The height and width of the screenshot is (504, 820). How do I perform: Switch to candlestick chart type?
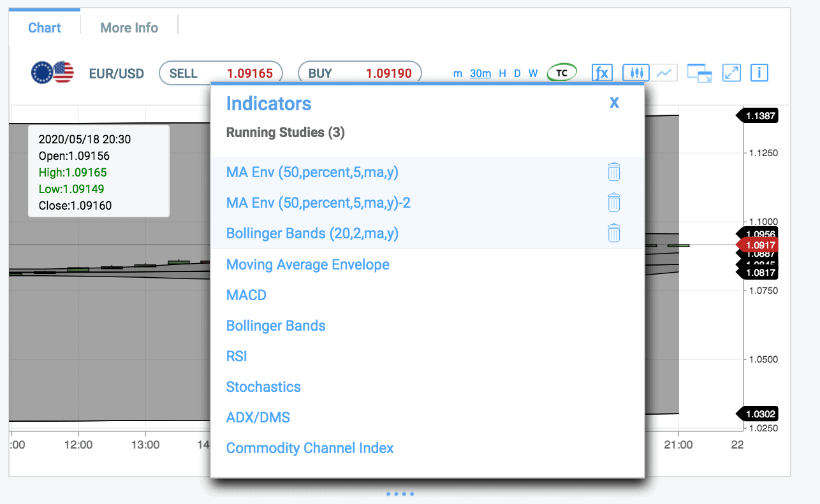tap(635, 73)
